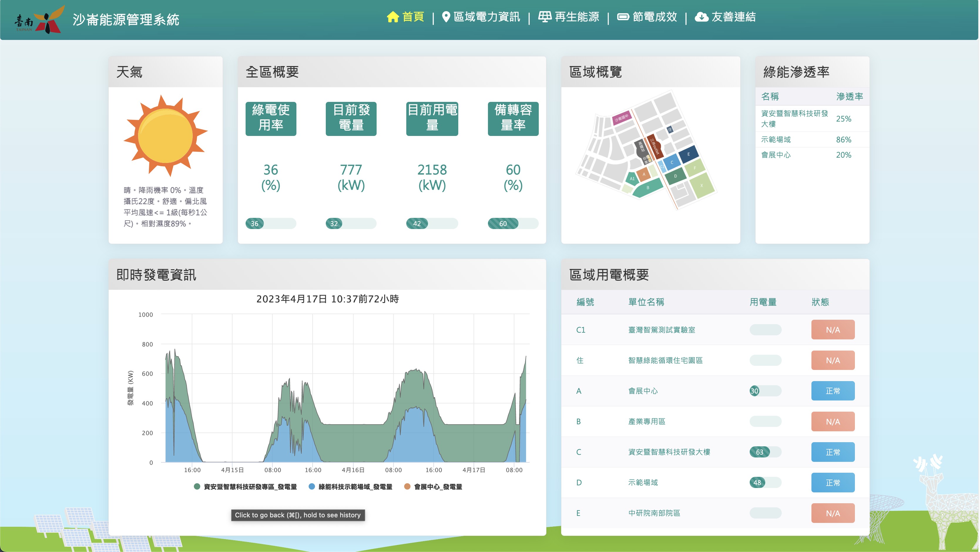Screen dimensions: 980x552
Task: Click the chart title 2023年4月17日 10:37前72小時
Action: [x=328, y=299]
